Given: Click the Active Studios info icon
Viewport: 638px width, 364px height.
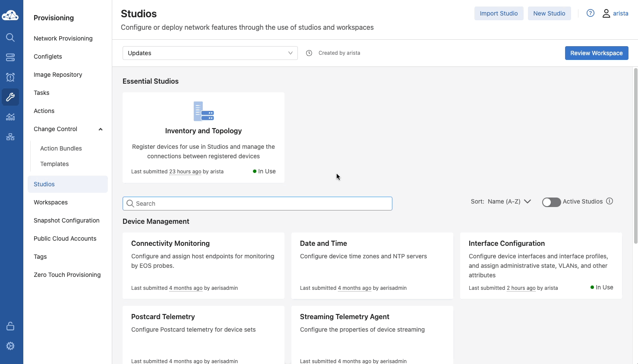Looking at the screenshot, I should pyautogui.click(x=609, y=201).
